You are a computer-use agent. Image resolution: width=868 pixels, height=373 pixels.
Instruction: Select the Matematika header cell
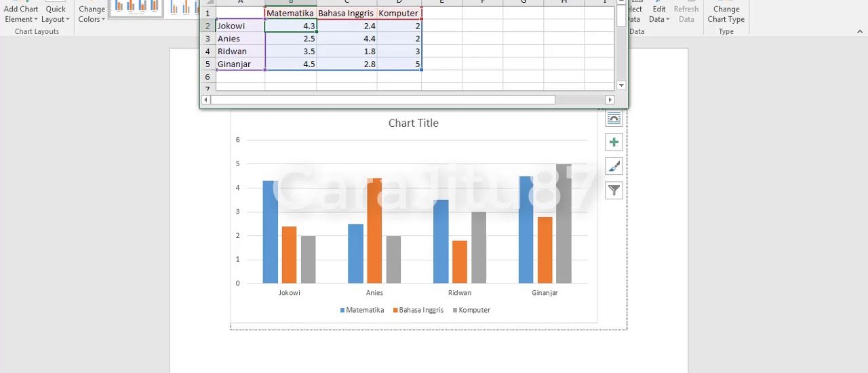[x=290, y=13]
